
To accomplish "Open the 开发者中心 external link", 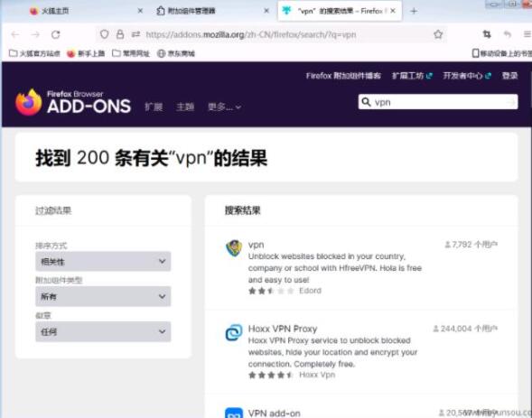I will 467,76.
